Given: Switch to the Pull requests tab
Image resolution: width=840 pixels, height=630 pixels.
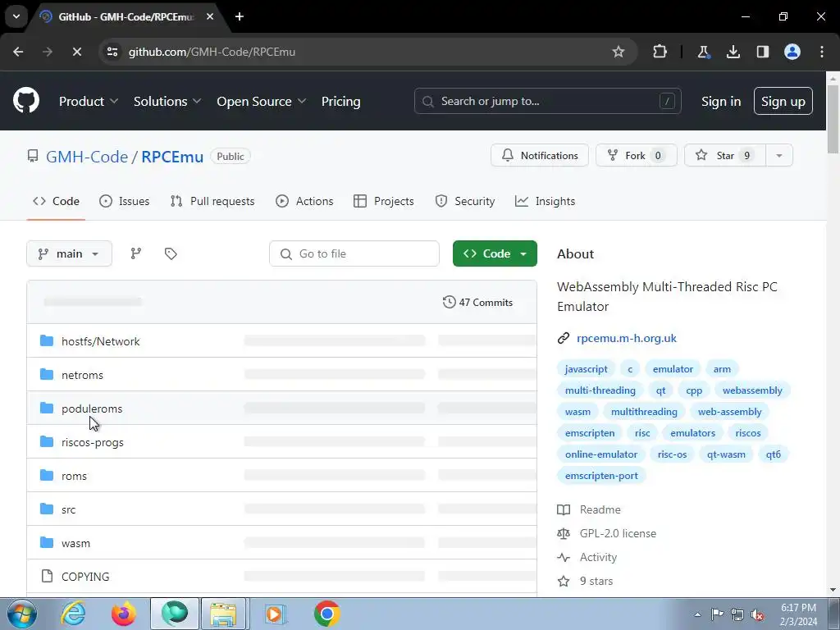Looking at the screenshot, I should (x=212, y=201).
